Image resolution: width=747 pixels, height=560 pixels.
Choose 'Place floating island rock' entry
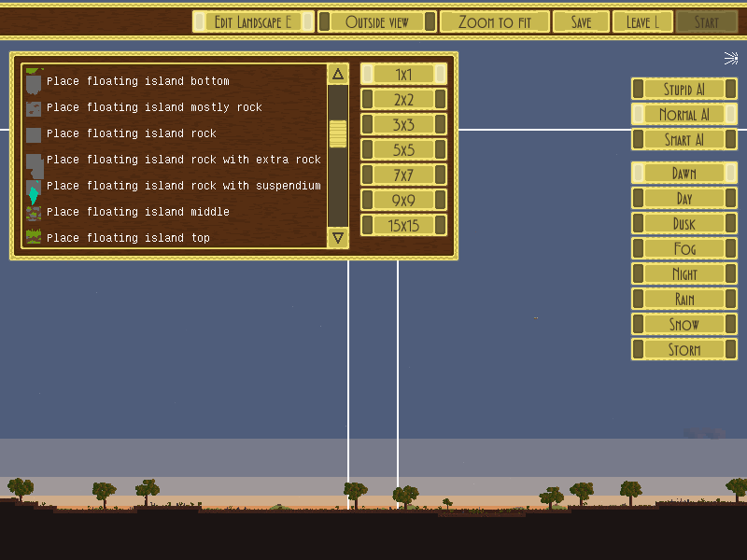click(x=132, y=133)
